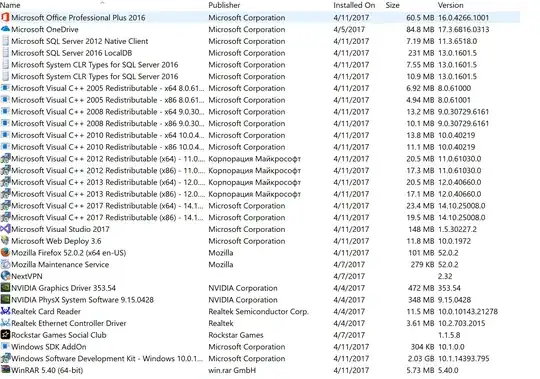The image size is (540, 379).
Task: Click the 472 MB size value
Action: (x=421, y=288)
